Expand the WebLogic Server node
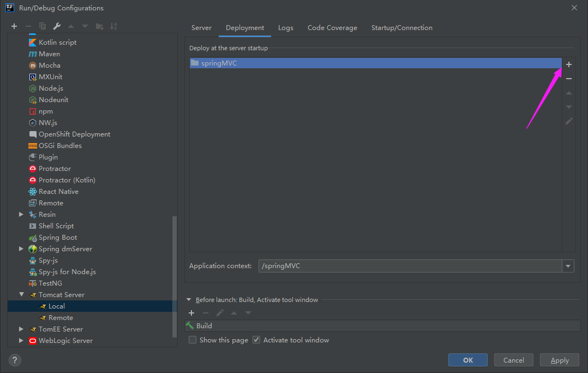Image resolution: width=588 pixels, height=373 pixels. coord(21,341)
